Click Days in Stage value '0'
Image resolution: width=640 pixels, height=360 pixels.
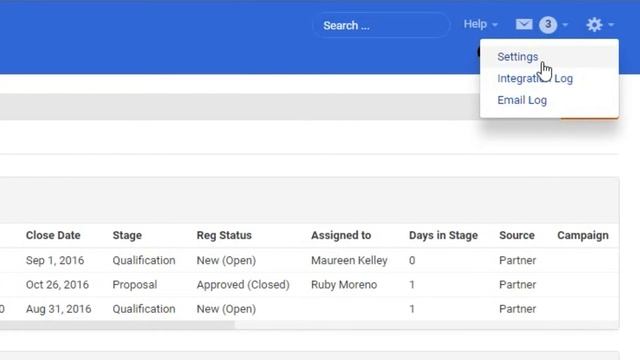[x=412, y=260]
